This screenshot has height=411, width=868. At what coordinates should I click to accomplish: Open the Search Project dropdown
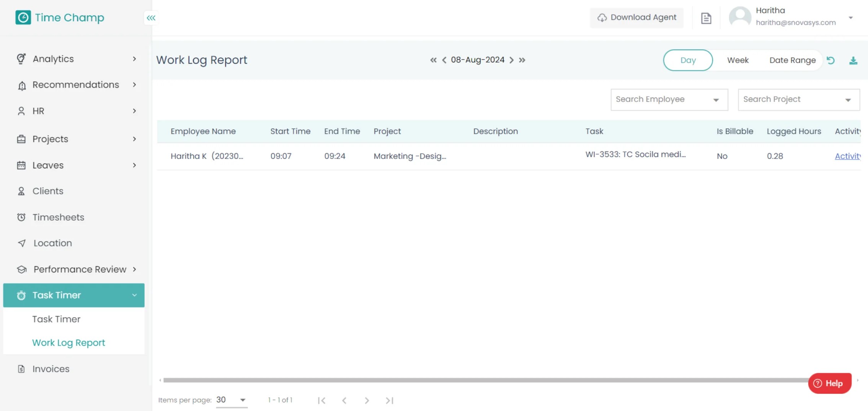coord(799,100)
